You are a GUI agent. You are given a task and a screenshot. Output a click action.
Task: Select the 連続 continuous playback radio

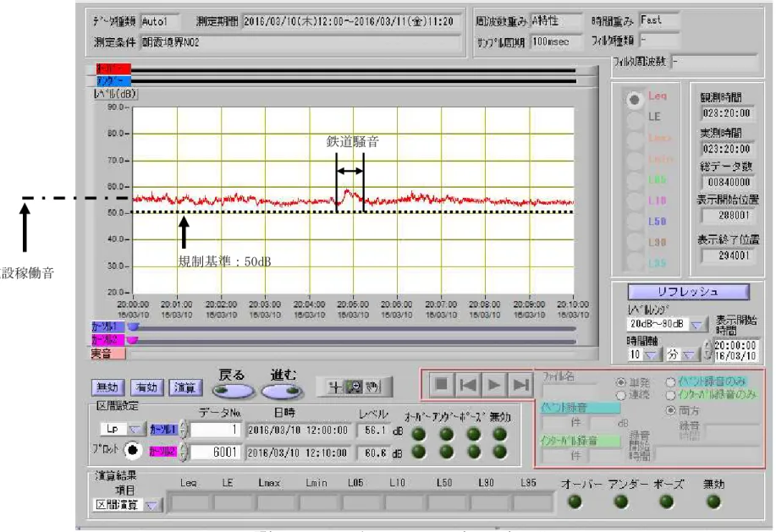click(620, 395)
